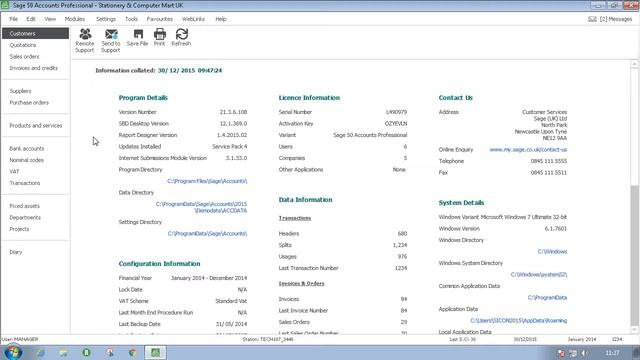Print the system information report

pyautogui.click(x=160, y=38)
